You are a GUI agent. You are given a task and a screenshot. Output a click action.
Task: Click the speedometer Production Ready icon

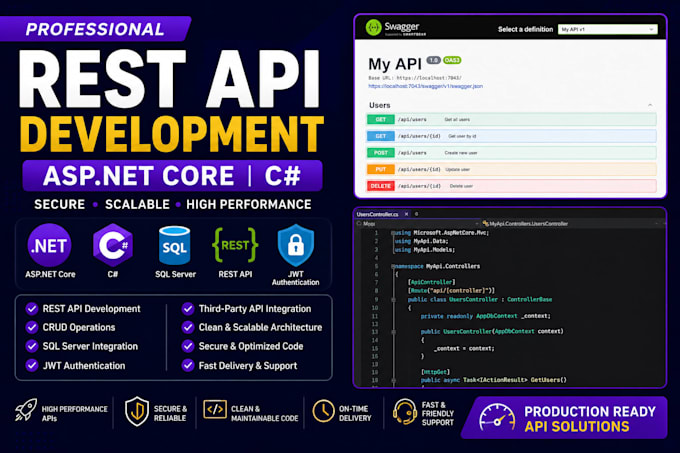pos(497,418)
